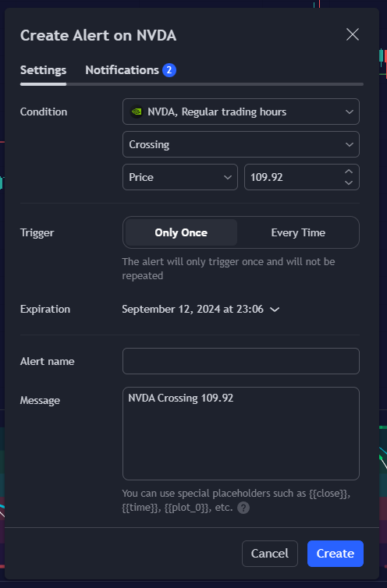Click the Notifications count badge
387x588 pixels.
tap(169, 70)
